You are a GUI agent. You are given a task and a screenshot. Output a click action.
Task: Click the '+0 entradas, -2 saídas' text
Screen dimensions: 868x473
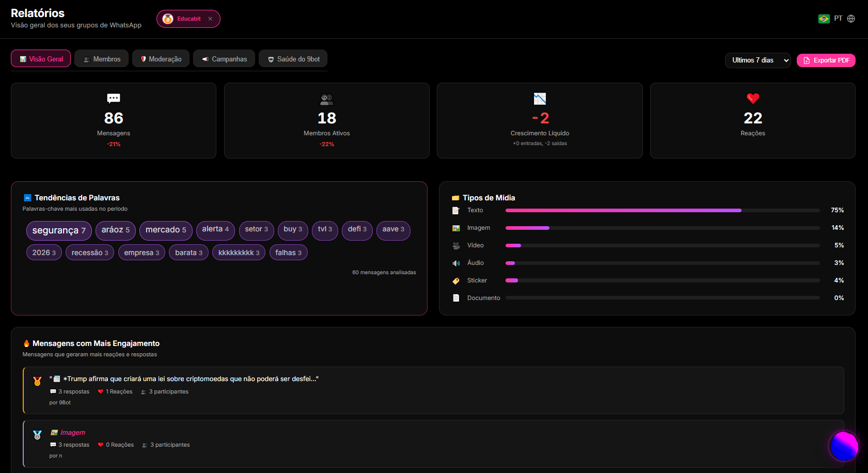click(x=540, y=144)
